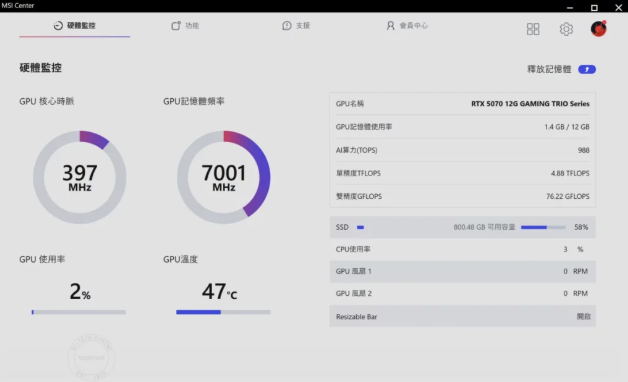Viewport: 628px width, 382px height.
Task: Select the 雙精度GFLOPS 76.22 row
Action: click(x=463, y=196)
